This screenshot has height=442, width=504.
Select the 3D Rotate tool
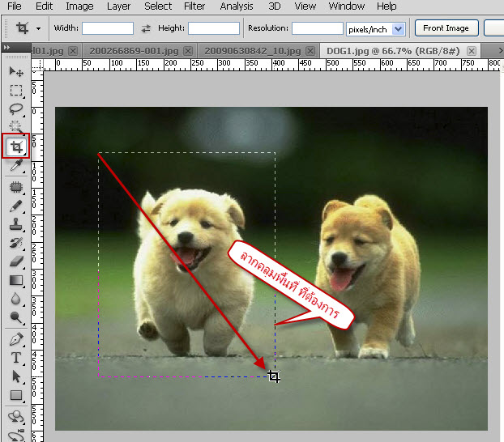coord(16,417)
